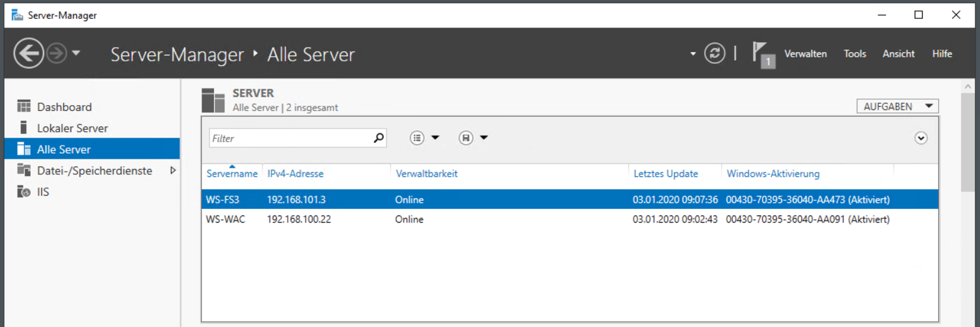
Task: Open the Hilfe menu
Action: coord(942,54)
